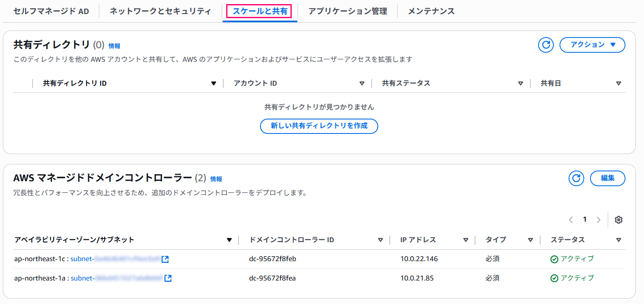The width and height of the screenshot is (644, 304).
Task: Sort by ドメインコントローラー ID column arrow
Action: [x=380, y=240]
